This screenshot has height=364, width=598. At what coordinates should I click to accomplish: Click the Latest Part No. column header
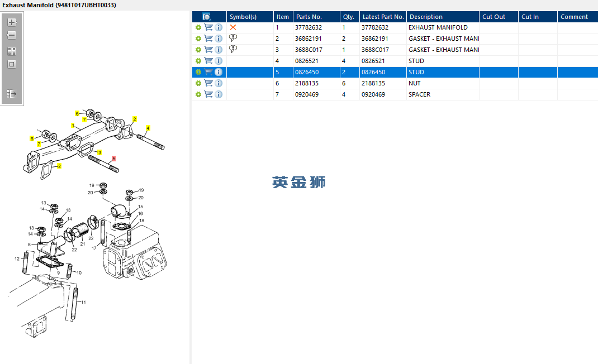(x=383, y=17)
